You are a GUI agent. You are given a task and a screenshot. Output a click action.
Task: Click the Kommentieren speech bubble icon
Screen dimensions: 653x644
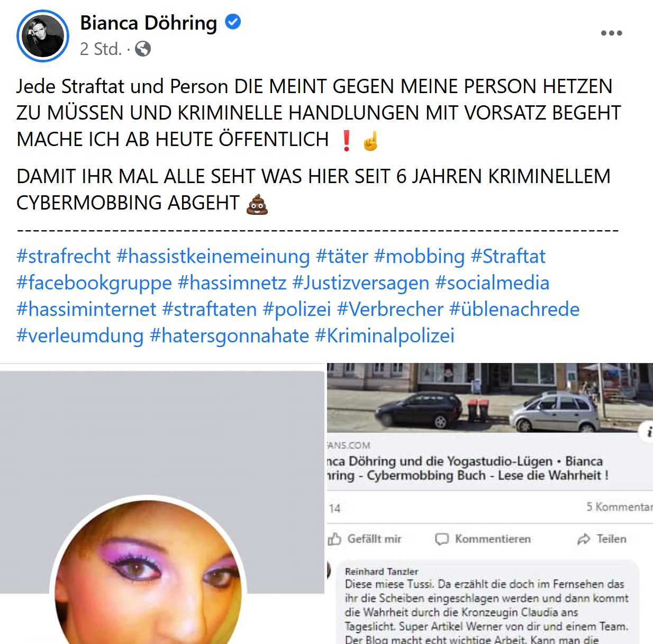tap(441, 539)
